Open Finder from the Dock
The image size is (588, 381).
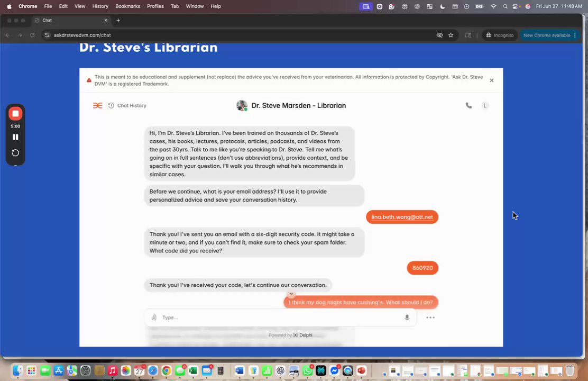(17, 371)
